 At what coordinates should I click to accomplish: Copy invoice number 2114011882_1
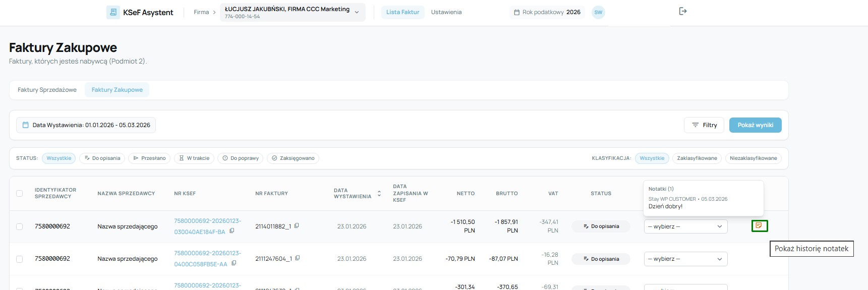click(x=297, y=226)
